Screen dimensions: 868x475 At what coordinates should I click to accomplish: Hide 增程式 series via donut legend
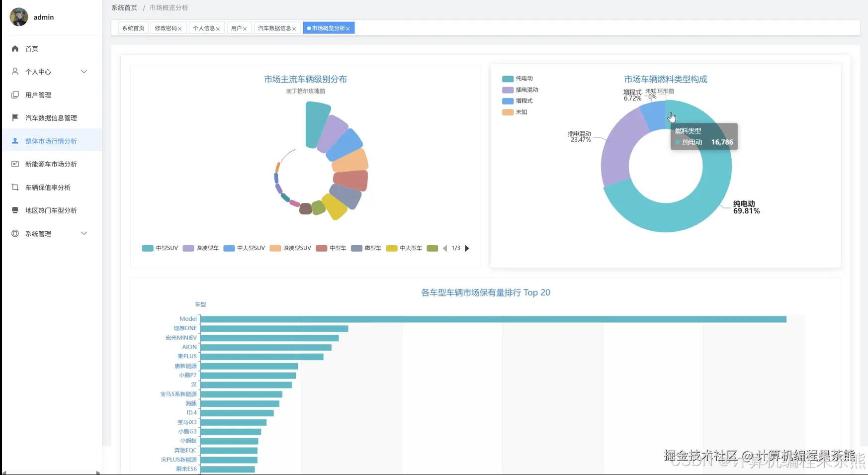(x=518, y=101)
